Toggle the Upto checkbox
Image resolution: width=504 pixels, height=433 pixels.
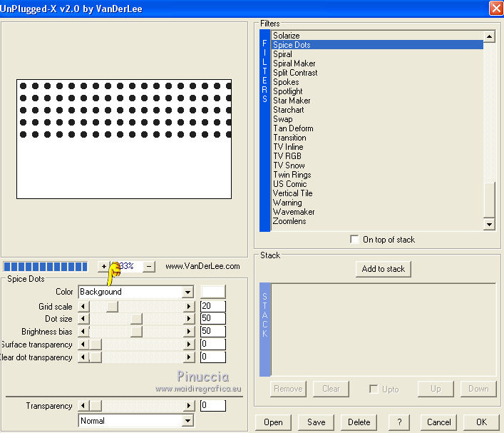374,389
